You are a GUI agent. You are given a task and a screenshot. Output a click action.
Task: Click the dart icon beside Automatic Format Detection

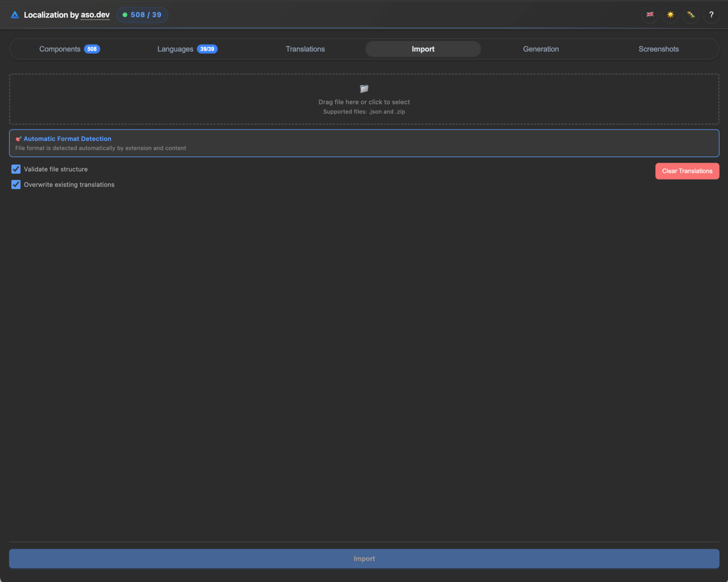(x=19, y=139)
